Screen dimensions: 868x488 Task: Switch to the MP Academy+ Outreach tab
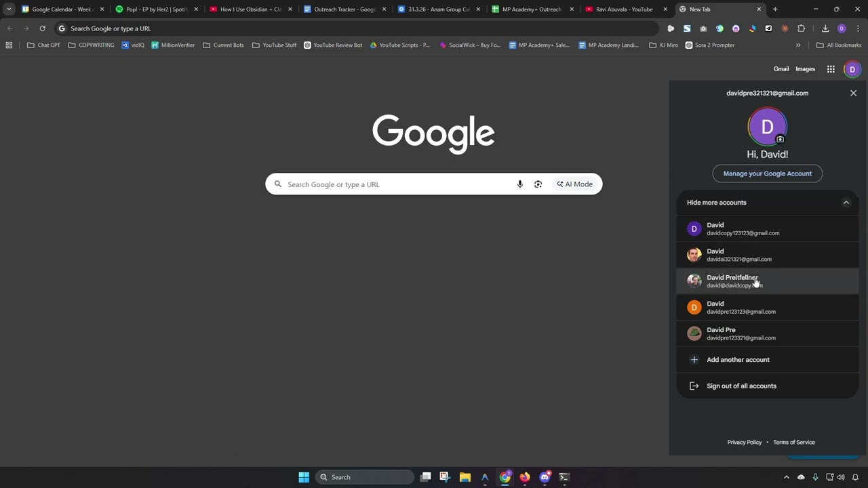coord(532,9)
